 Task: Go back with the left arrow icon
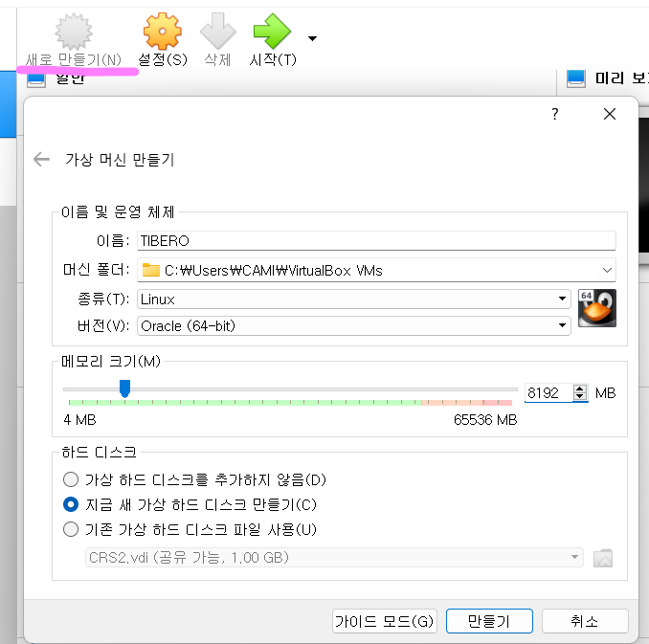click(41, 159)
